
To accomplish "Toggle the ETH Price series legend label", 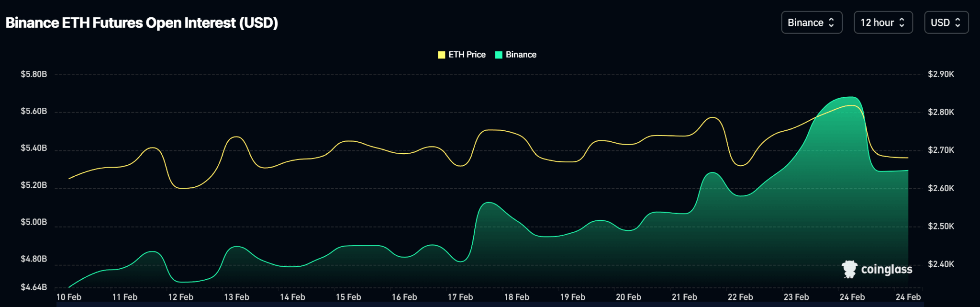I will (467, 55).
